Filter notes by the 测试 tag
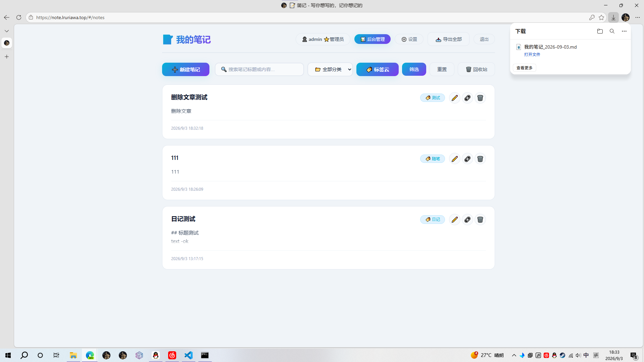This screenshot has height=362, width=644. click(x=433, y=98)
